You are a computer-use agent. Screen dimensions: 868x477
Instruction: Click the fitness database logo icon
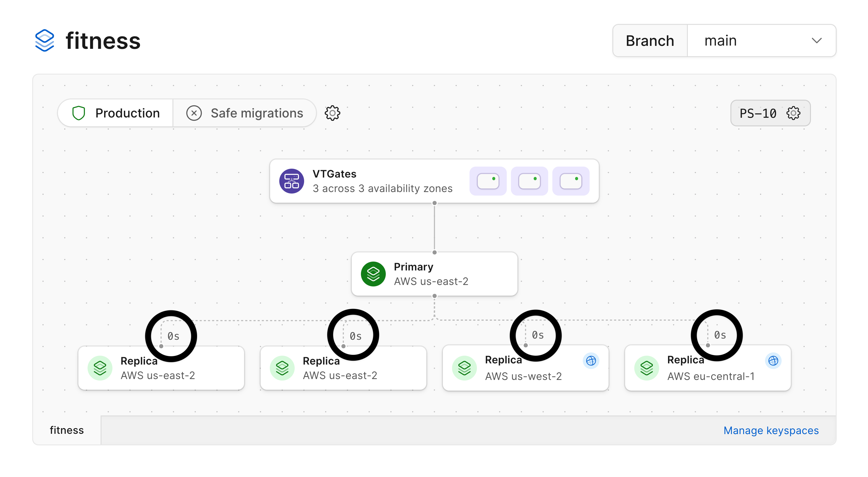click(x=44, y=41)
